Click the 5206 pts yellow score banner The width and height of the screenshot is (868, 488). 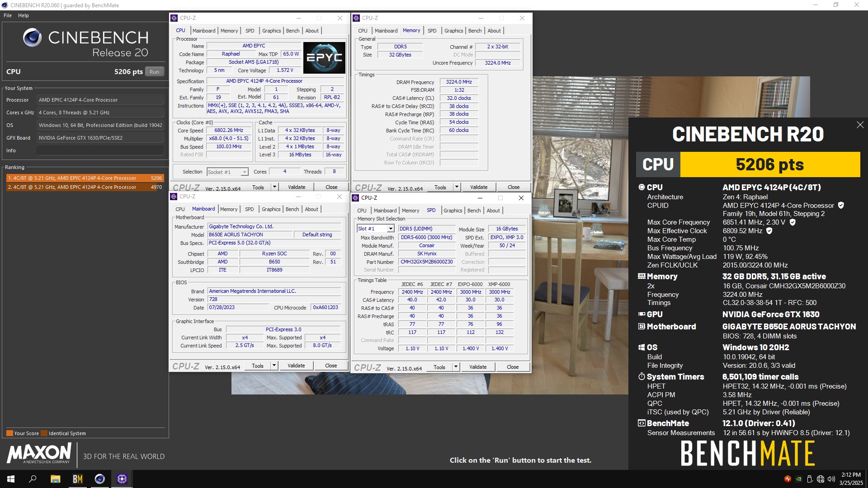click(x=770, y=164)
